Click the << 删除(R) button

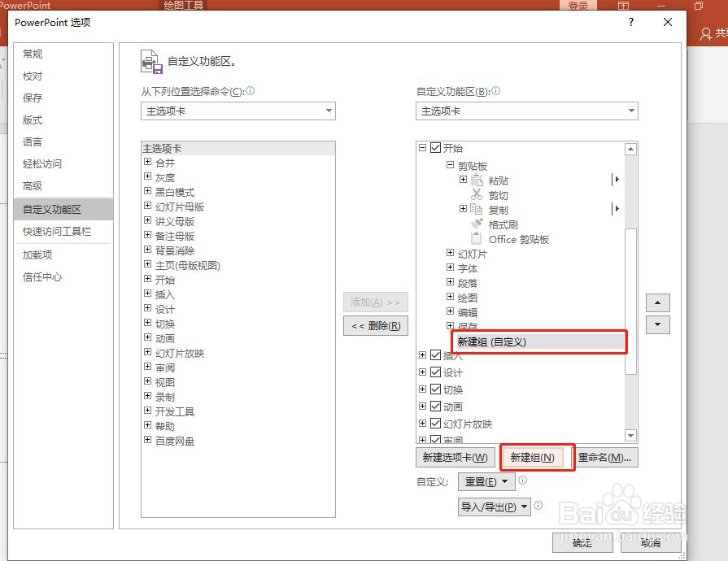[x=376, y=326]
